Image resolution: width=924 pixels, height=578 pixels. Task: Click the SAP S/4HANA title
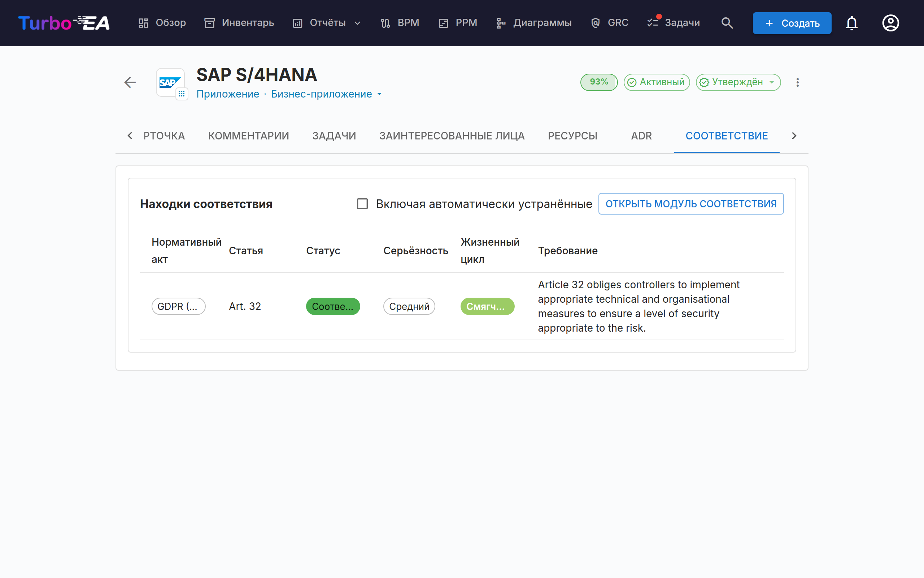point(257,74)
